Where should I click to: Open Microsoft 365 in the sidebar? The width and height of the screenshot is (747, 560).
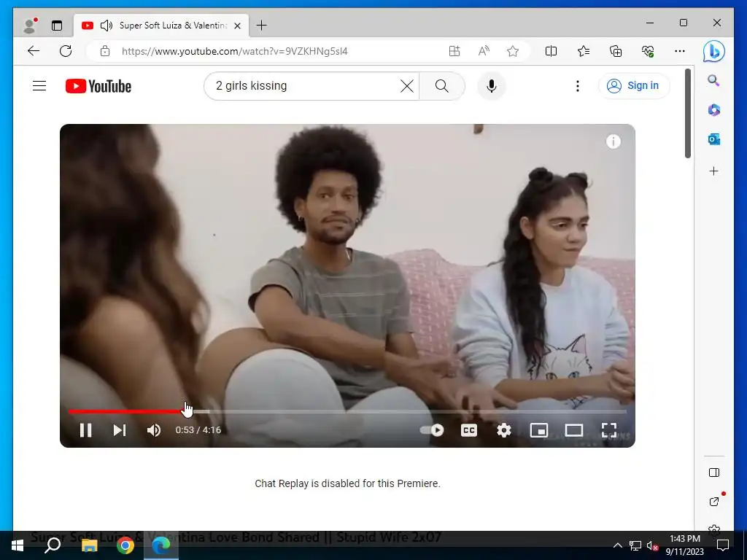[x=713, y=110]
